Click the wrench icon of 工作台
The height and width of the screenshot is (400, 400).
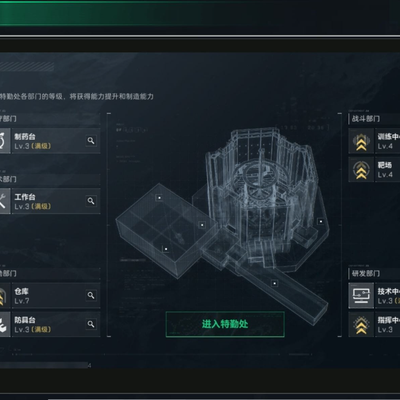[x=4, y=201]
